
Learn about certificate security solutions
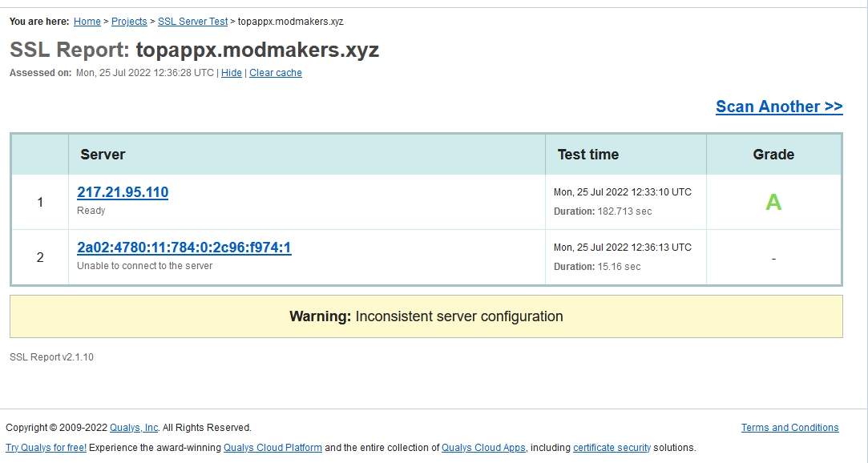(x=611, y=448)
